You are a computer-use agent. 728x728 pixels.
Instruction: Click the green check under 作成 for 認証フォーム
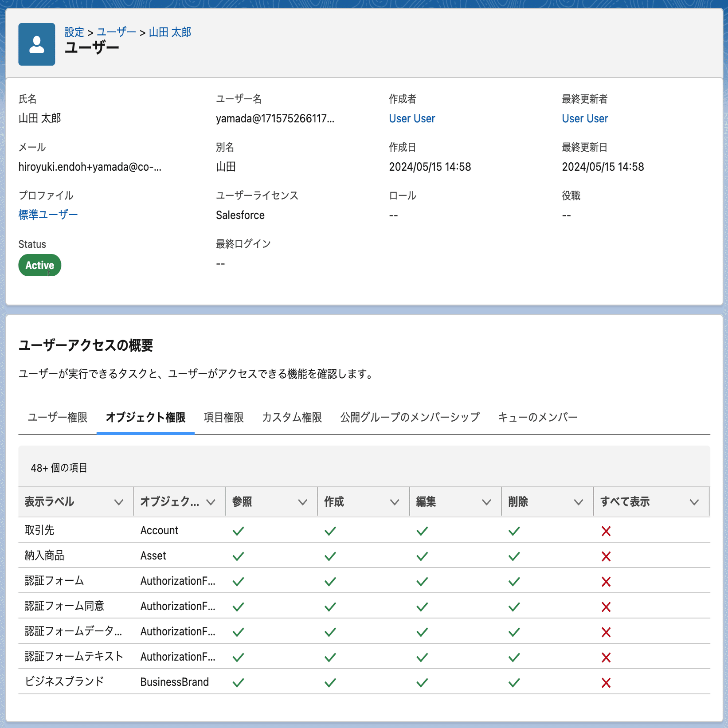click(330, 581)
